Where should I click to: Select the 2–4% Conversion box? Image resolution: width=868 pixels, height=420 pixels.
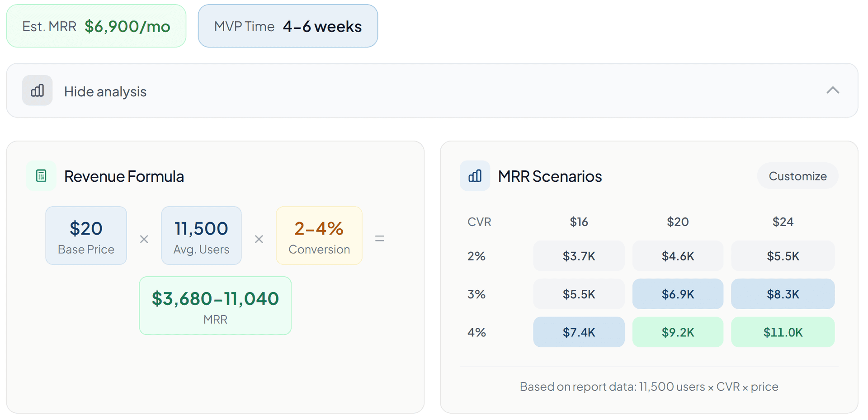click(319, 236)
